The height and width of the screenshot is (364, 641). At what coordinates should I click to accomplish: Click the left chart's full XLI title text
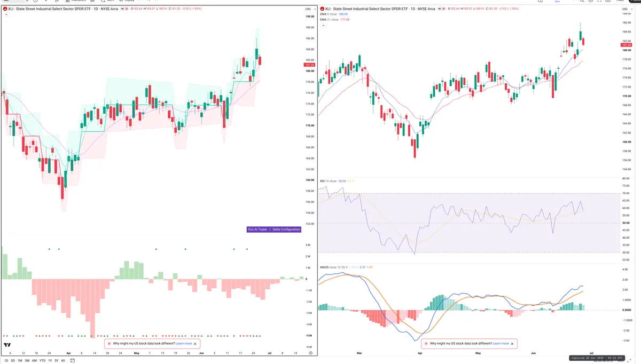click(x=63, y=9)
